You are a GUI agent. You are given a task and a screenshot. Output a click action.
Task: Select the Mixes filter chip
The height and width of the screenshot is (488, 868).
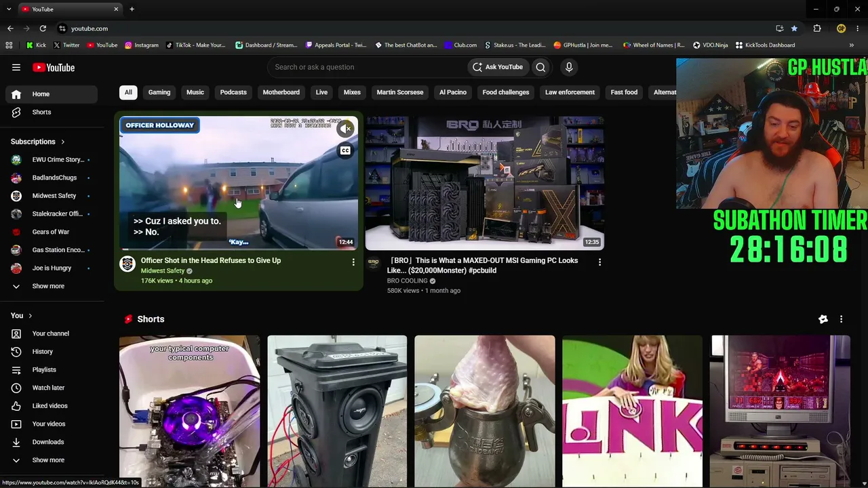coord(352,92)
